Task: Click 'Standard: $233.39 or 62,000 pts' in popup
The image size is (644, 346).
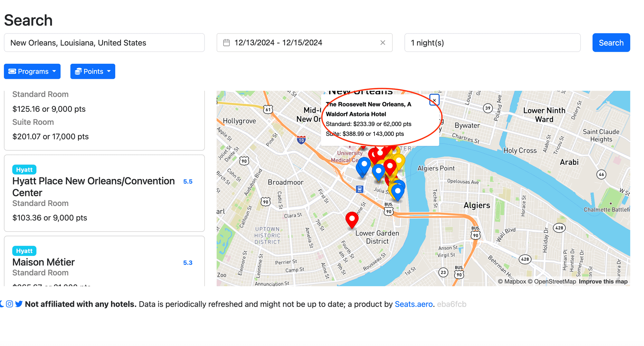Action: click(x=368, y=124)
